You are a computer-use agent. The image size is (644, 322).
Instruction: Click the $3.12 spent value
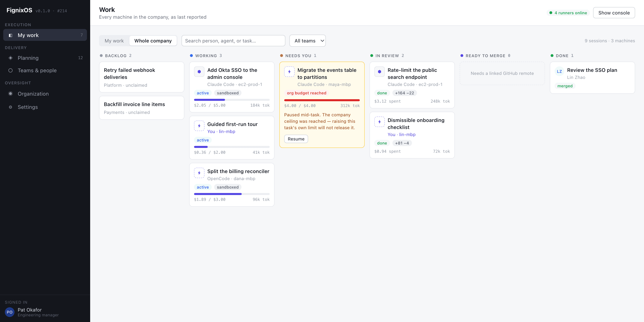click(x=387, y=101)
